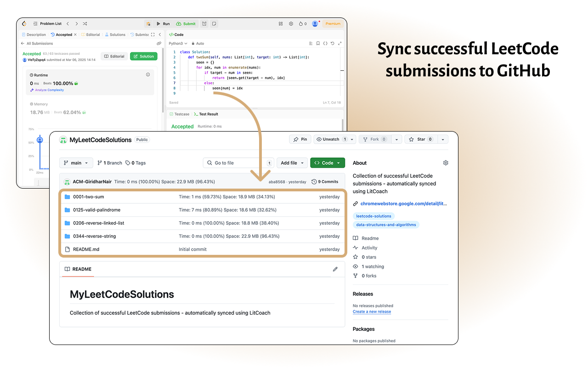Click the green Solution button

pyautogui.click(x=144, y=56)
